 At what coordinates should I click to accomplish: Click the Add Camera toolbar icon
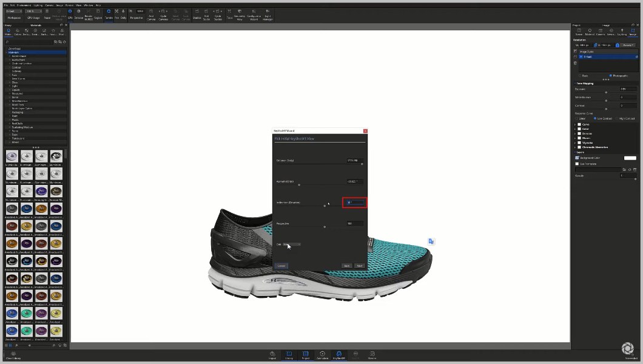151,11
